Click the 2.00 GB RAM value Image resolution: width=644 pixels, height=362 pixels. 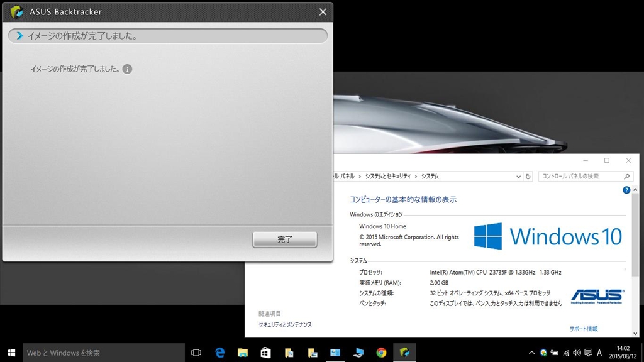point(439,283)
